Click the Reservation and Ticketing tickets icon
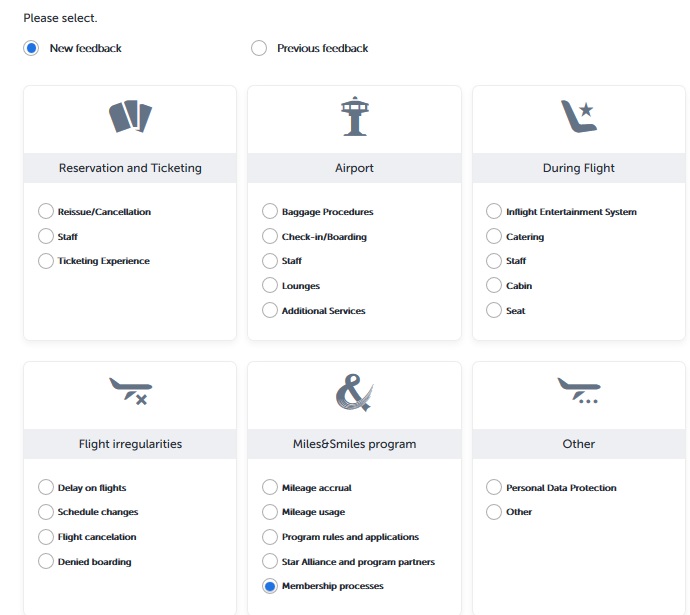 point(130,117)
